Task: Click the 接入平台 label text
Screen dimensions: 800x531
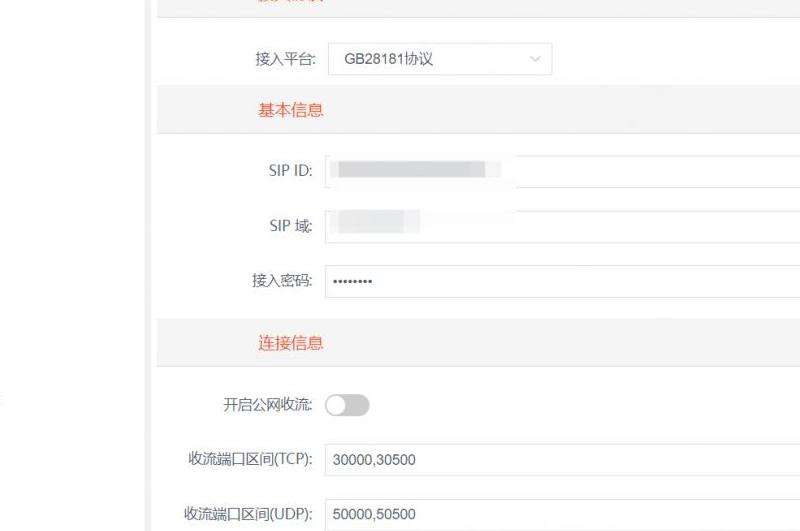Action: pos(286,59)
